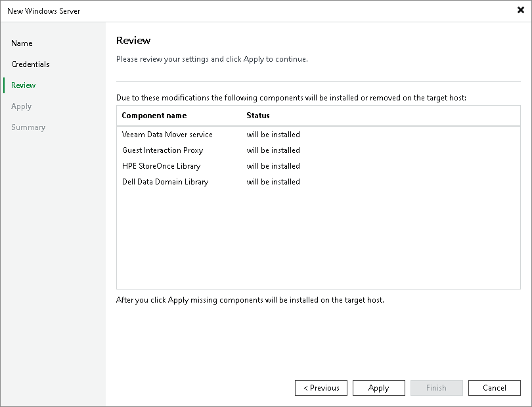Click the New Windows Server title
The width and height of the screenshot is (532, 407).
pos(44,11)
